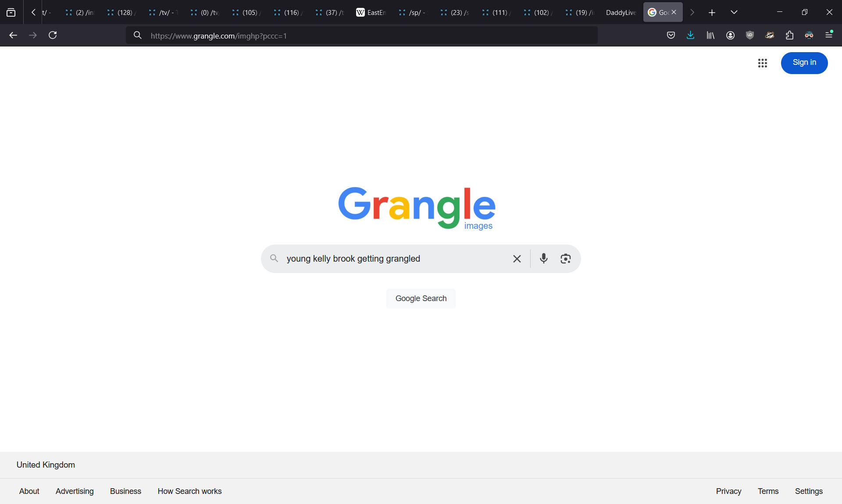Click the United Kingdom footer text

[46, 465]
